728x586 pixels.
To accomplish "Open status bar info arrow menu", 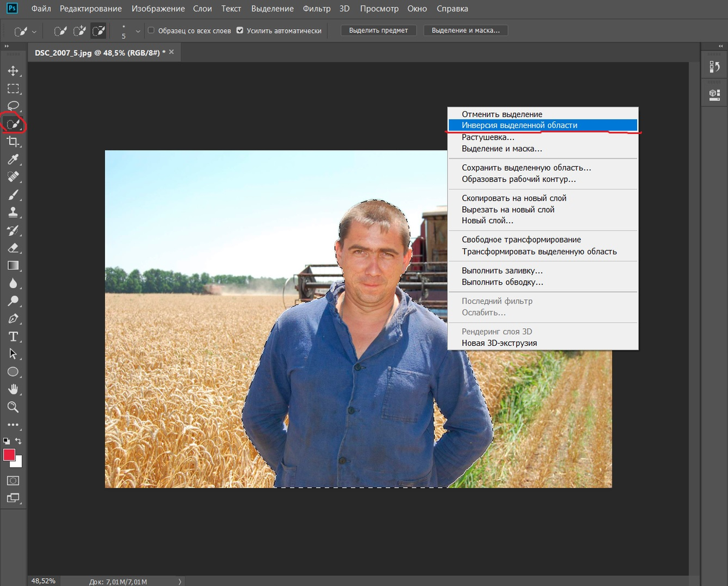I will pos(180,581).
